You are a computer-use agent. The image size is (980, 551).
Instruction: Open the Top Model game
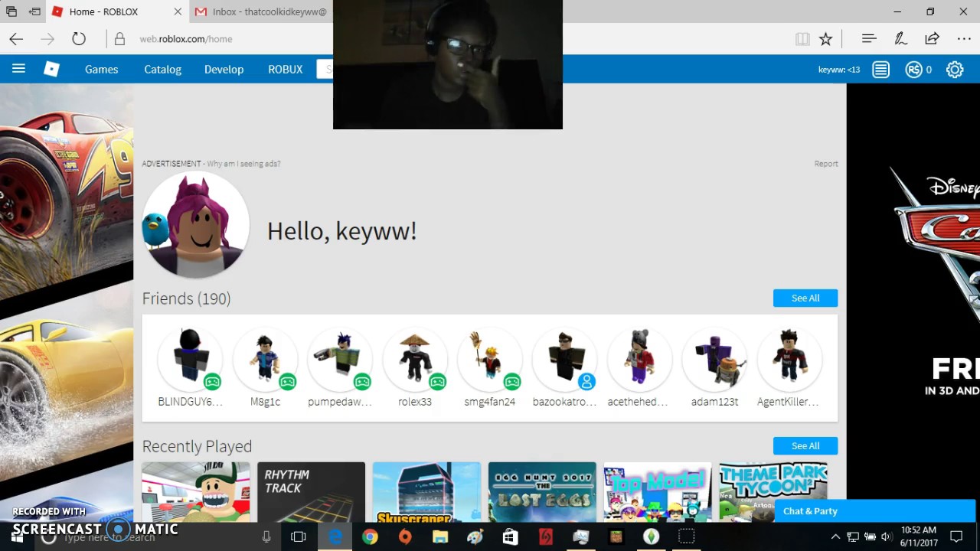pos(658,492)
